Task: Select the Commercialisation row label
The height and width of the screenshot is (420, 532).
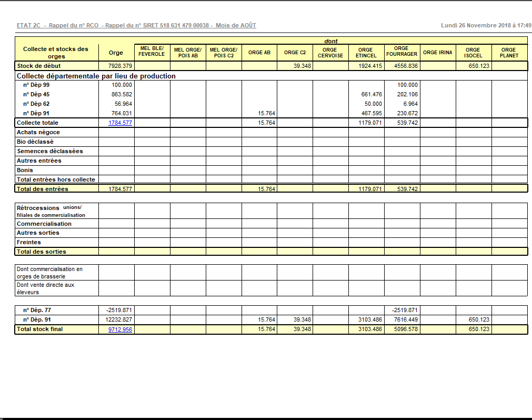Action: pyautogui.click(x=44, y=224)
